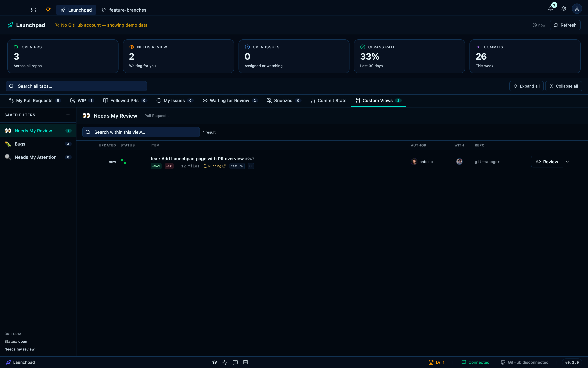Open the user profile avatar

point(577,8)
